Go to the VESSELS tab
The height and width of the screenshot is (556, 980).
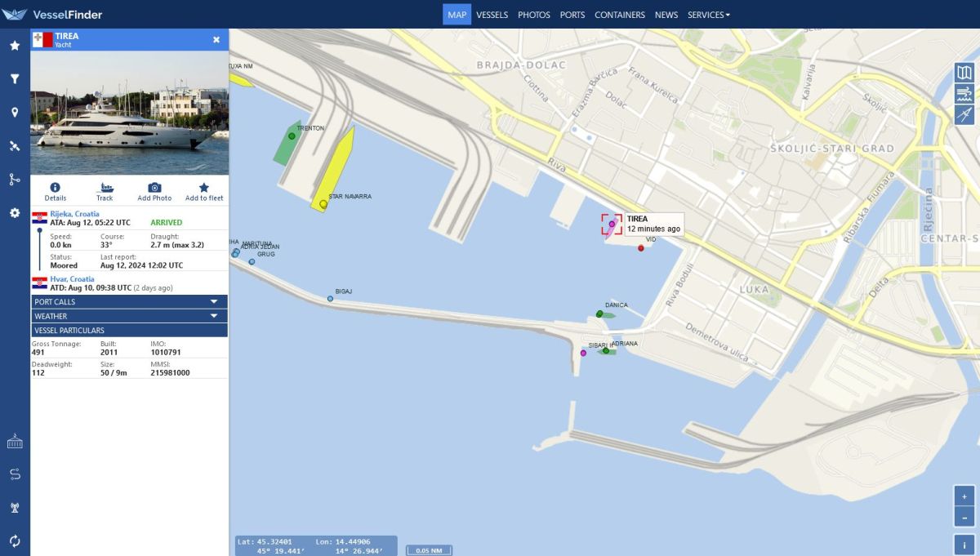coord(492,15)
